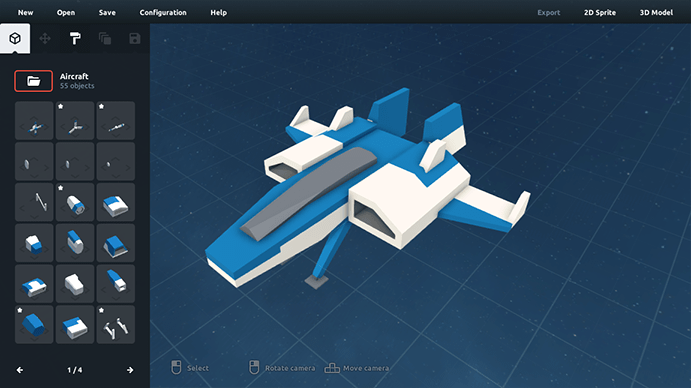
Task: Pick the medium oval disc thumbnail
Action: click(x=75, y=161)
